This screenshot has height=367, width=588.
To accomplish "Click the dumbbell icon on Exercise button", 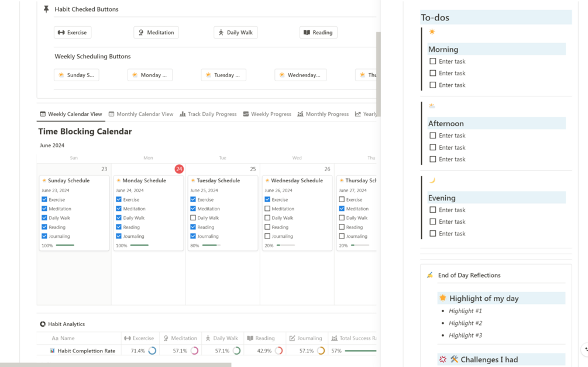I will [x=61, y=33].
